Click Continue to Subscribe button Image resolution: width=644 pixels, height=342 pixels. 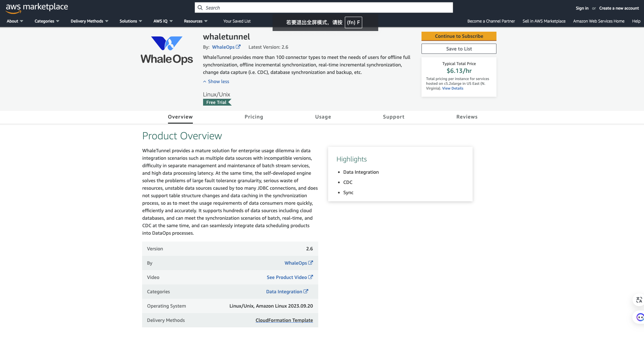pos(459,36)
